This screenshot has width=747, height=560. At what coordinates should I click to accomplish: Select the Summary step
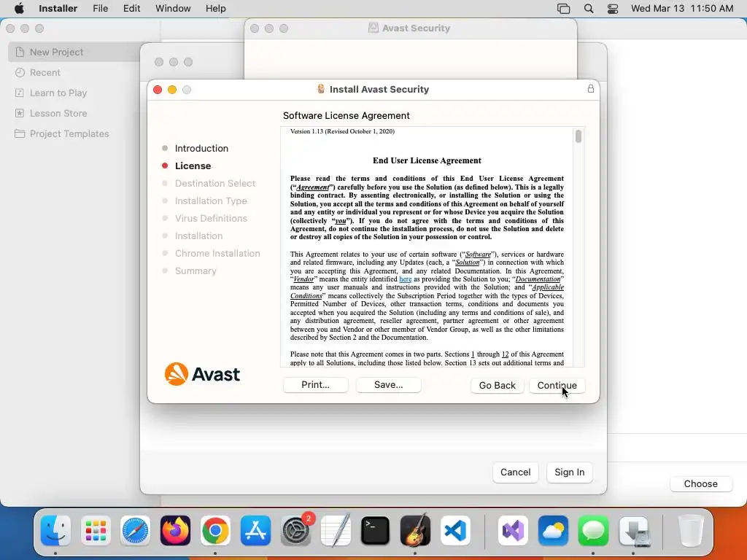click(196, 271)
